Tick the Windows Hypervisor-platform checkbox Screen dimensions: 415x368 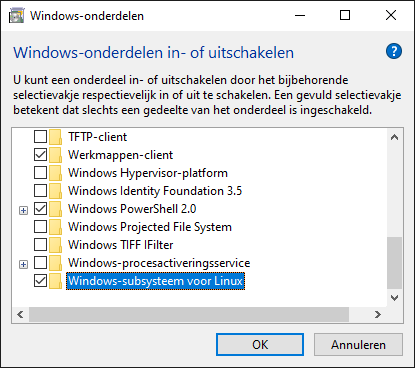(40, 173)
